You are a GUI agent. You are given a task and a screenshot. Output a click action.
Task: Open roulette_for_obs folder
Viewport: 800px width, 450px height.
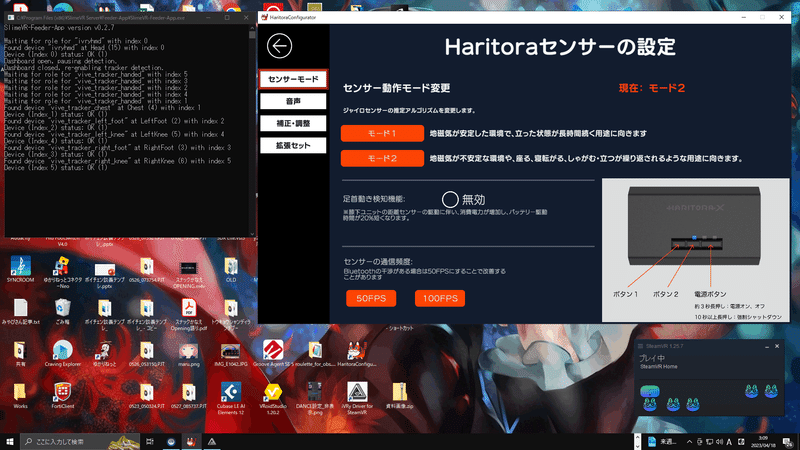tap(315, 354)
